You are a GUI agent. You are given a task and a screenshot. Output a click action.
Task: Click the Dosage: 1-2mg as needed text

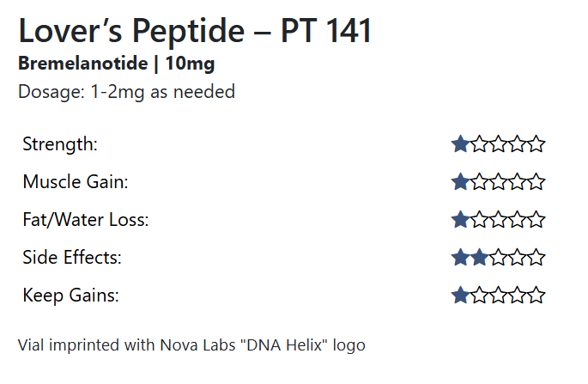point(126,92)
